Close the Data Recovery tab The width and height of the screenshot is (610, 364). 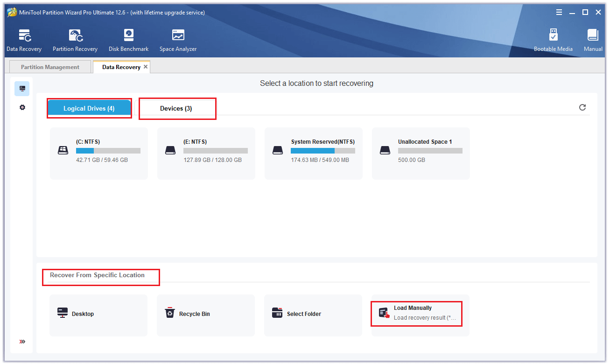146,67
